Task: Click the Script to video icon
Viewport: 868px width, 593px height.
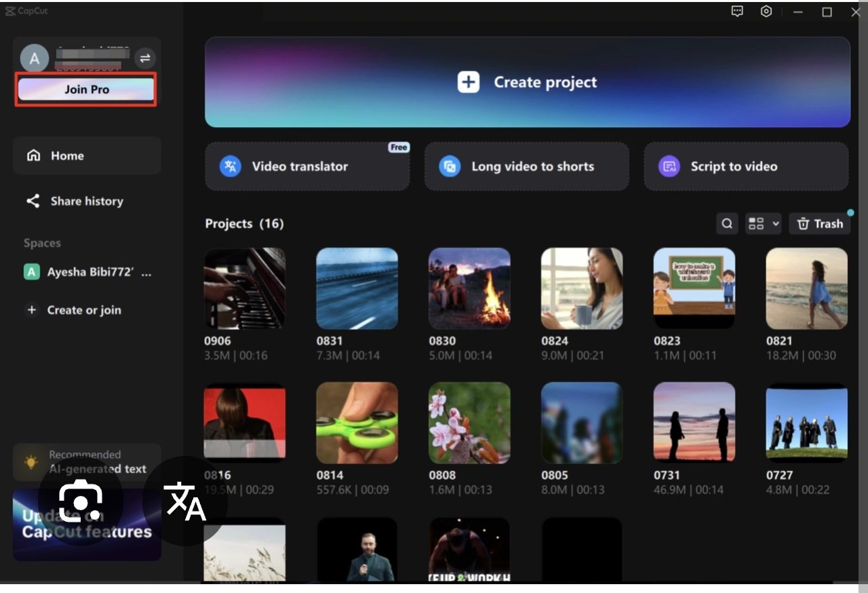Action: [669, 166]
